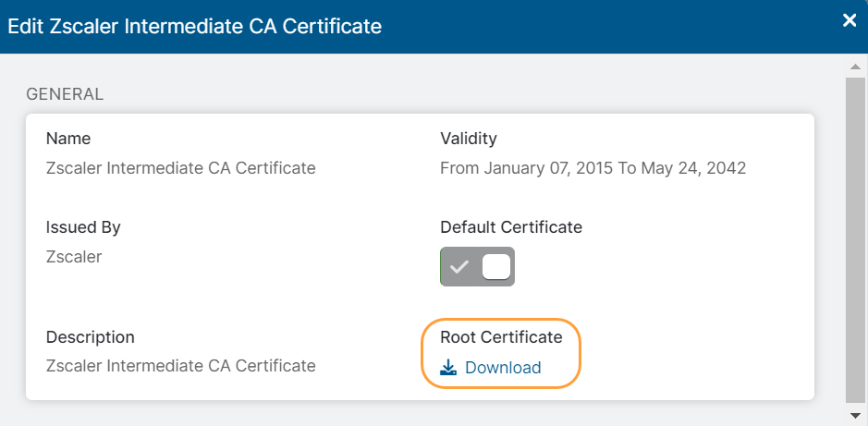Click the Name field label
Image resolution: width=868 pixels, height=426 pixels.
click(x=68, y=139)
